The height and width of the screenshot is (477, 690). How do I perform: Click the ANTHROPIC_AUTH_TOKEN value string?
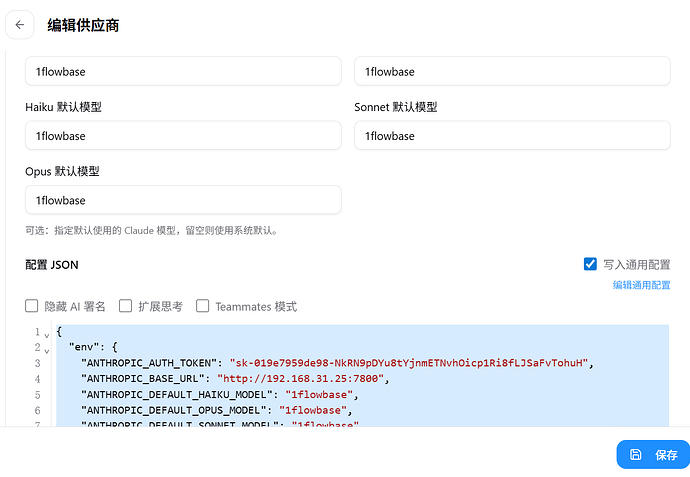[x=409, y=363]
